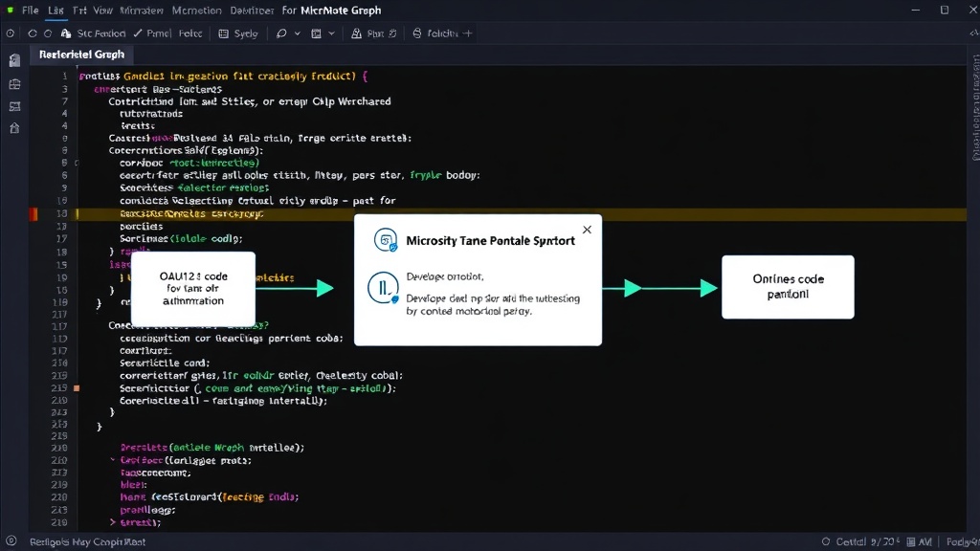Click the house-shaped sidebar icon

click(x=15, y=128)
